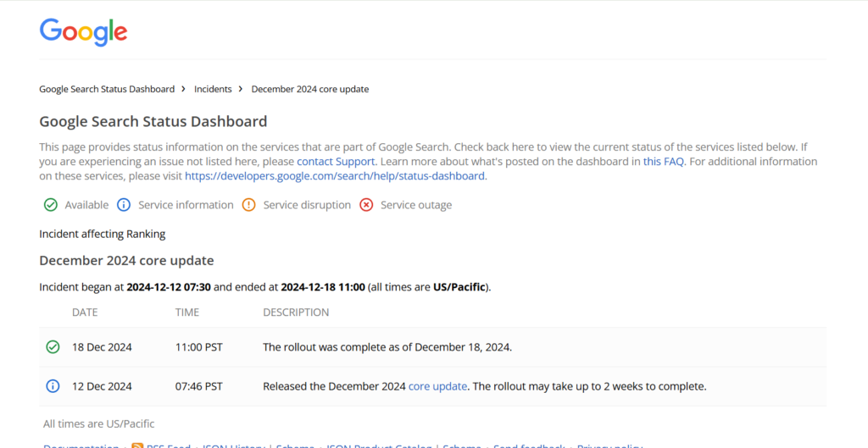
Task: Click the Google logo
Action: (84, 32)
